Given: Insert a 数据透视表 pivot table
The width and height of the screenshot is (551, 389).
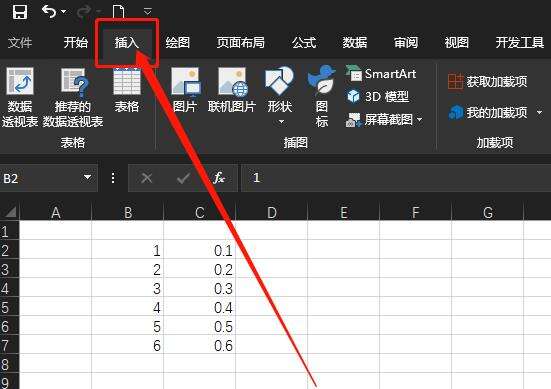Looking at the screenshot, I should 20,97.
